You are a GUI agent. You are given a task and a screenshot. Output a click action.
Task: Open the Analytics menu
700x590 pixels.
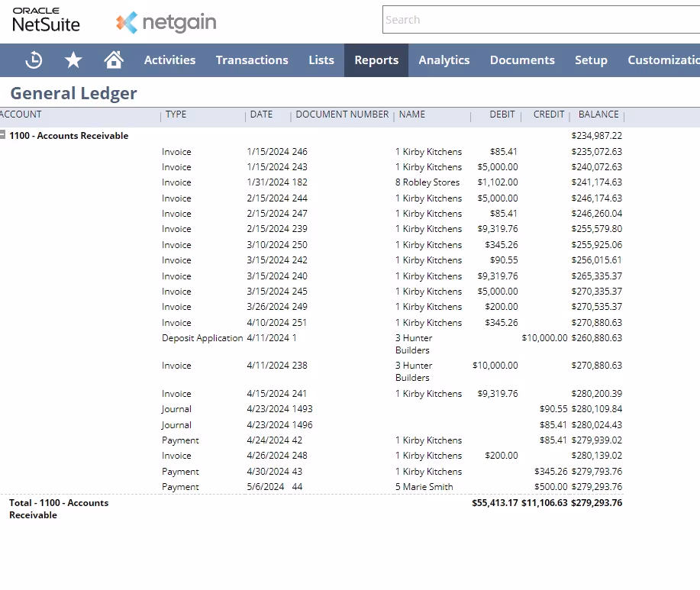[x=444, y=60]
